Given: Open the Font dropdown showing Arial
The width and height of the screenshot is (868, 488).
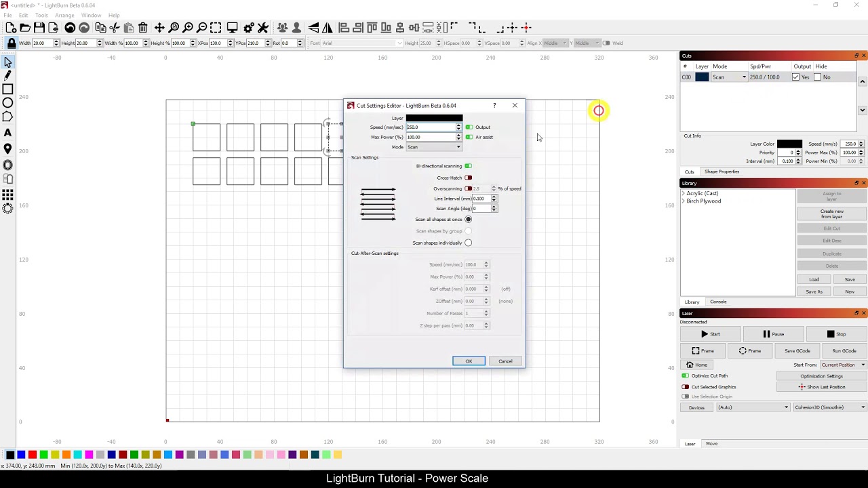Looking at the screenshot, I should [x=362, y=43].
